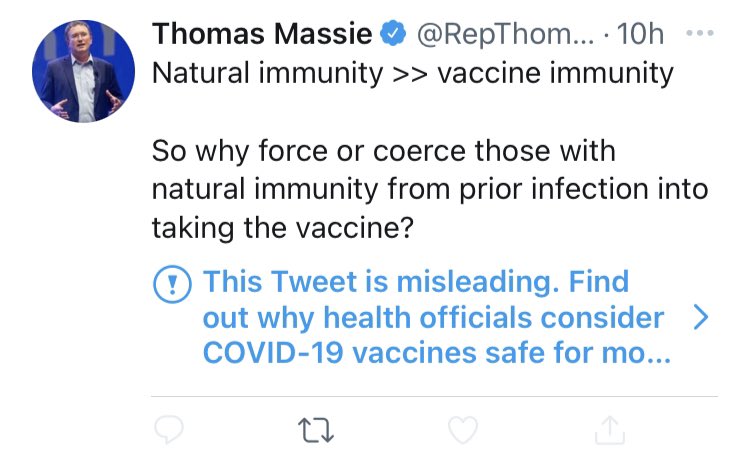Click the misleading warning exclamation icon
This screenshot has width=750, height=470.
coord(172,284)
